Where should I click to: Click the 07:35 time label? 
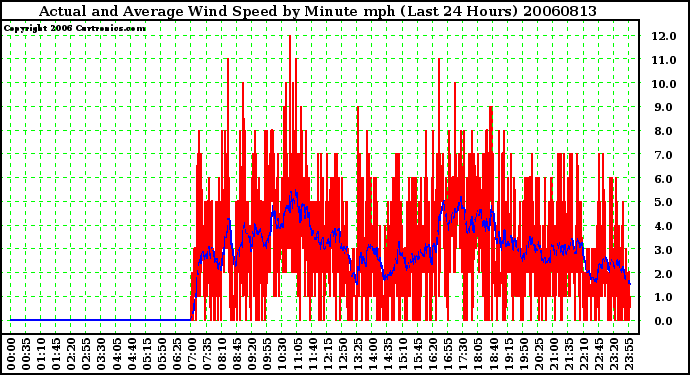[x=206, y=354]
